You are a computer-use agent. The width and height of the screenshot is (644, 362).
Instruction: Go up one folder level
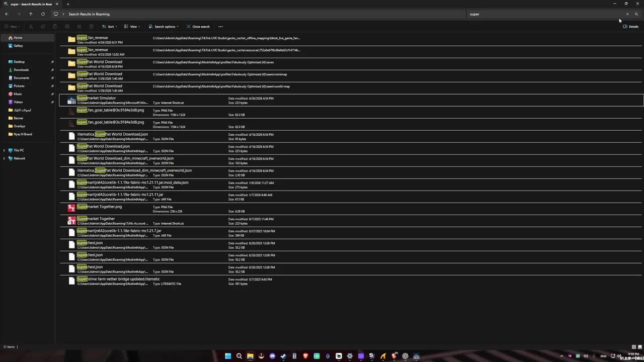click(31, 14)
